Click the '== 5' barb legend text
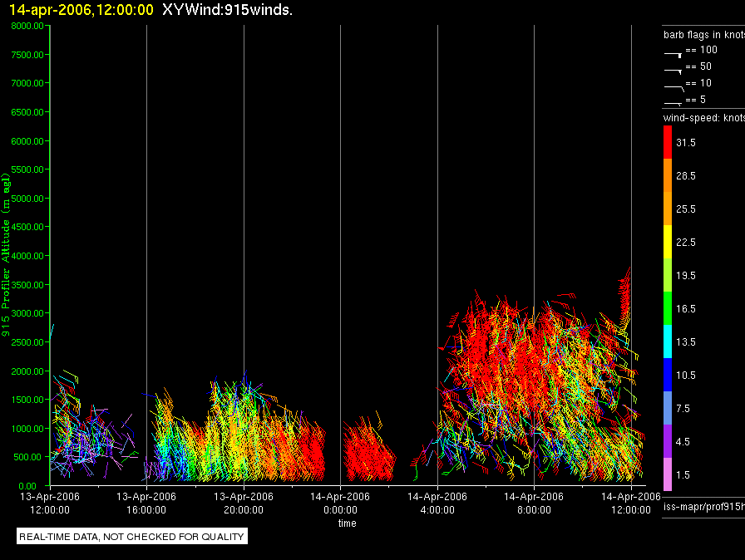The height and width of the screenshot is (560, 745). tap(696, 100)
